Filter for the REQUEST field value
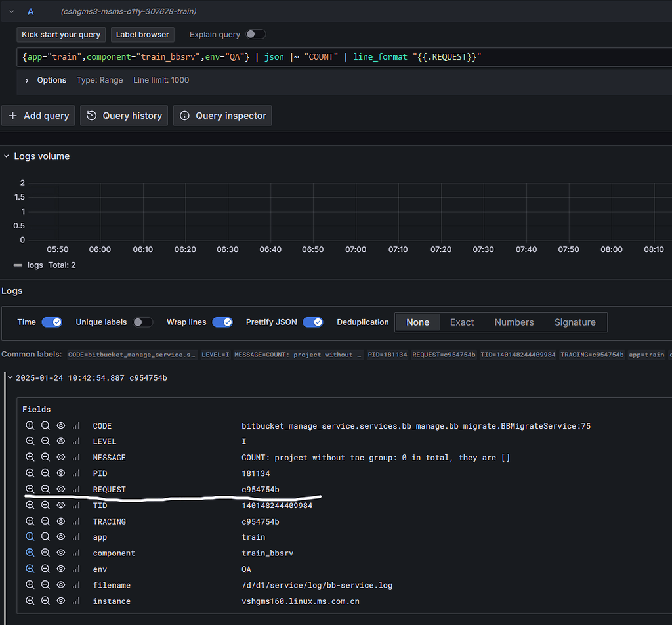The width and height of the screenshot is (672, 625). (x=30, y=489)
